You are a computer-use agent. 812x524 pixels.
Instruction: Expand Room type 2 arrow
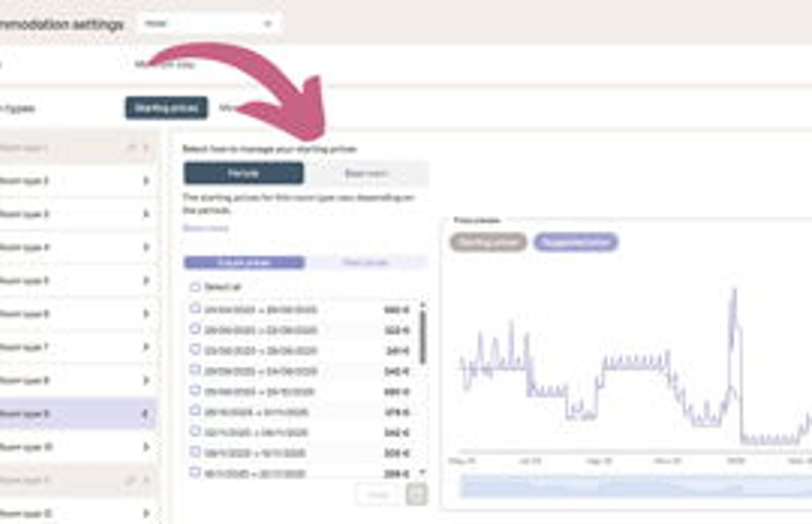click(146, 181)
